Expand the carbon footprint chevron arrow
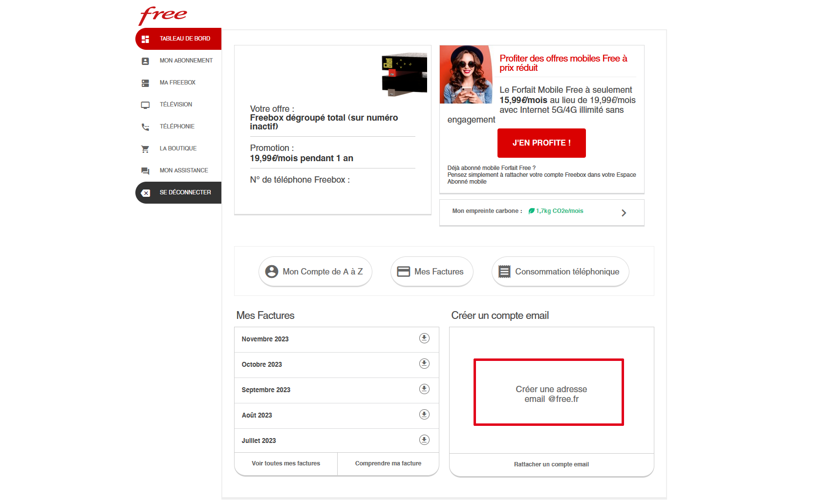This screenshot has height=504, width=820. tap(624, 213)
